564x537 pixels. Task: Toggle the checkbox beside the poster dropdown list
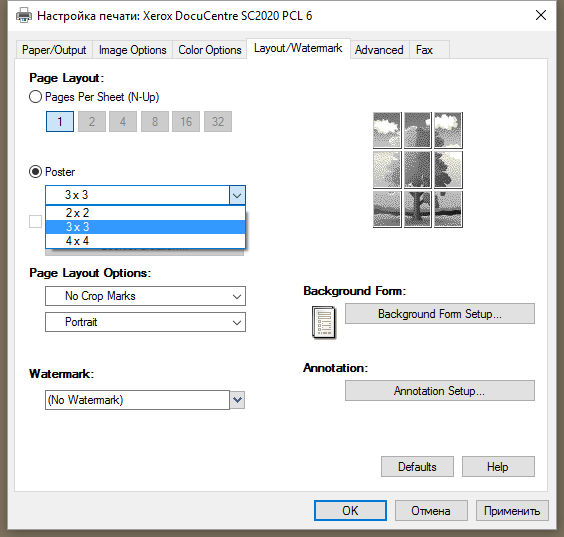(x=35, y=221)
